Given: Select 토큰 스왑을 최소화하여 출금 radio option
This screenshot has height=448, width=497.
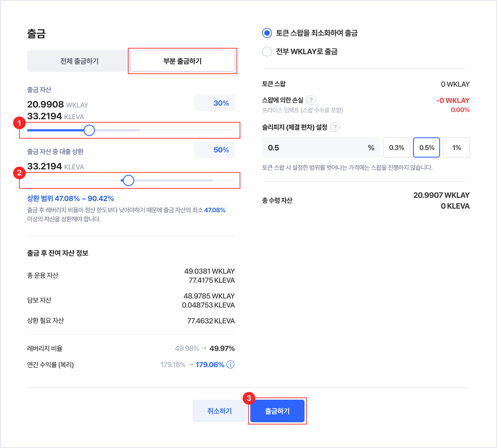Looking at the screenshot, I should [267, 33].
